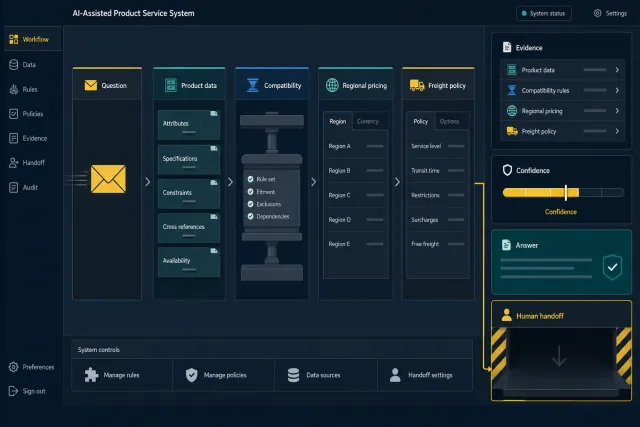Select the Region C row
The height and width of the screenshot is (427, 640).
click(356, 195)
